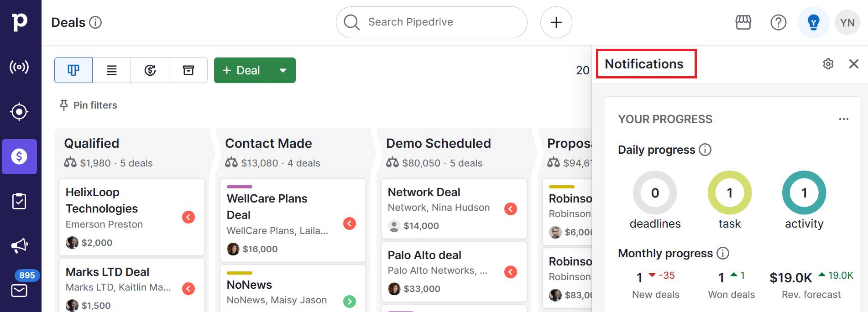Click overdue activity icon on Marks LTD Deal
The width and height of the screenshot is (868, 312).
pyautogui.click(x=188, y=289)
